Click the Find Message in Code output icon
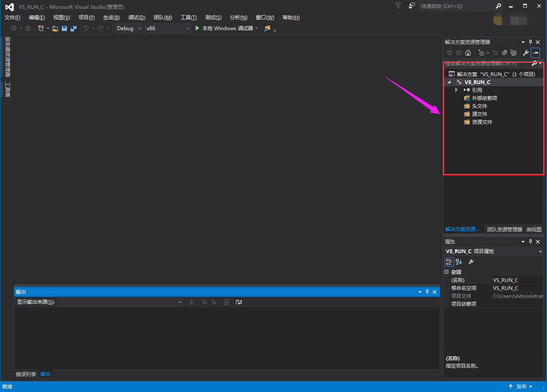This screenshot has width=547, height=392. [x=192, y=302]
